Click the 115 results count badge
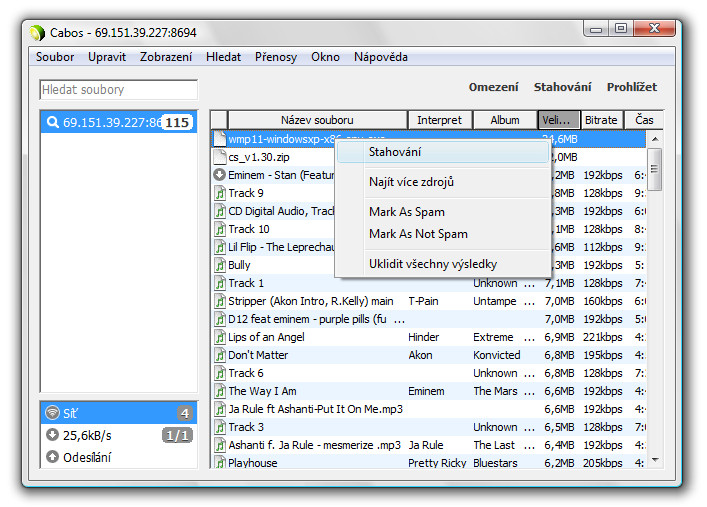This screenshot has height=507, width=707. (177, 122)
